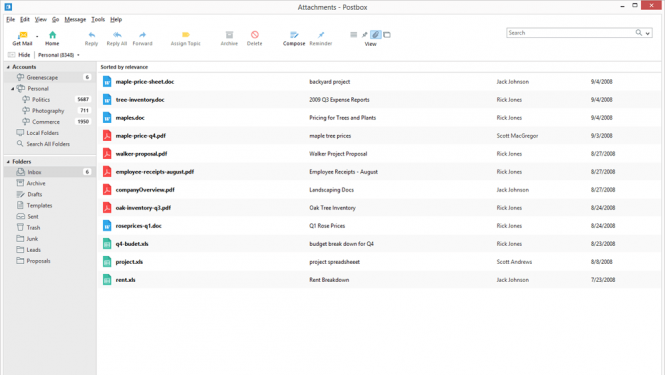Click the search magnifier icon
665x375 pixels.
[x=638, y=33]
